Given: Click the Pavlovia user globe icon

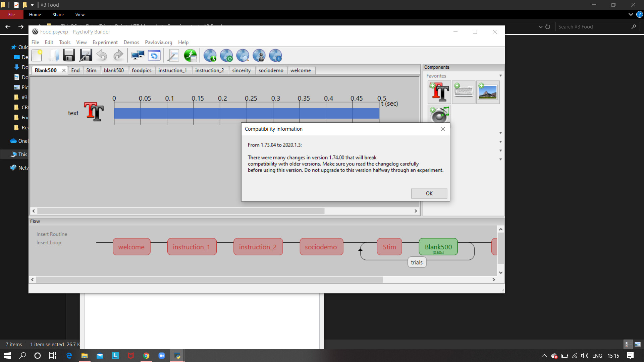Looking at the screenshot, I should (x=259, y=56).
